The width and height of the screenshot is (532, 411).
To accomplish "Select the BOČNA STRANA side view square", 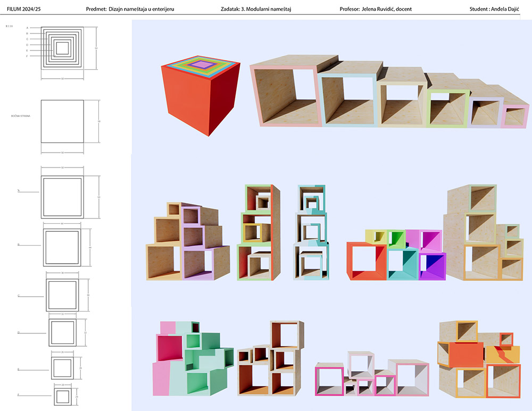I will tap(62, 121).
